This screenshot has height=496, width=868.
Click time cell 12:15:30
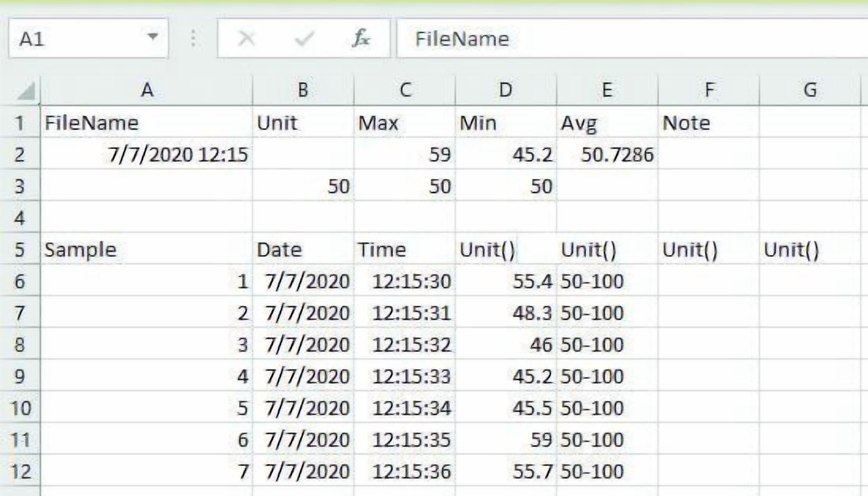pyautogui.click(x=405, y=280)
